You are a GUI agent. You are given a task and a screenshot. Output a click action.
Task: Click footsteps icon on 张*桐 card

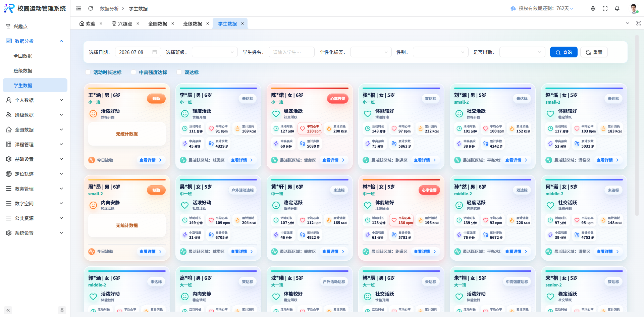394,144
